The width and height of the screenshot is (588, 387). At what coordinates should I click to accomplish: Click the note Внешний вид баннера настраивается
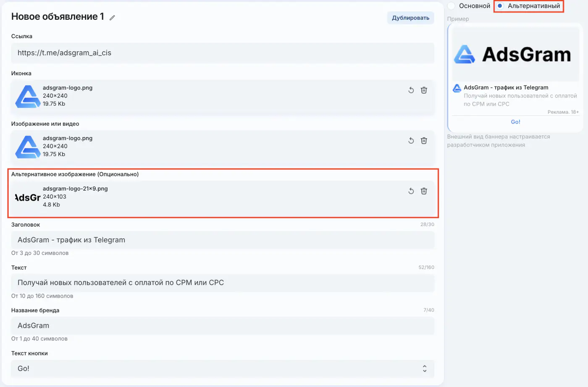click(499, 141)
